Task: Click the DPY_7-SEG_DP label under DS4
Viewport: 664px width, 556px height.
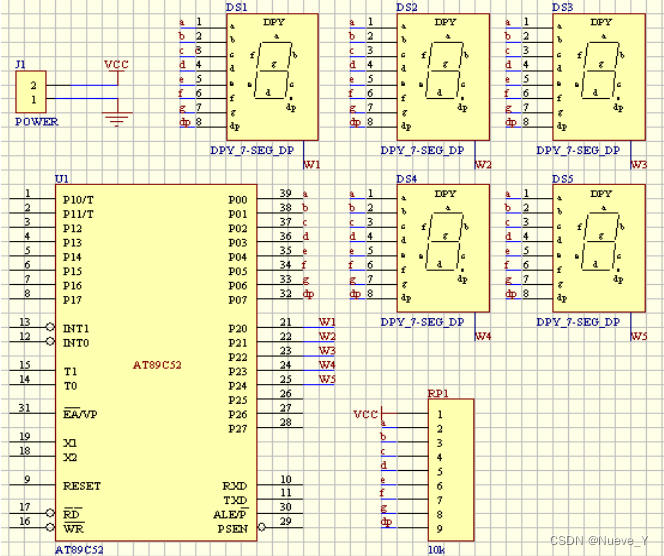Action: point(422,322)
